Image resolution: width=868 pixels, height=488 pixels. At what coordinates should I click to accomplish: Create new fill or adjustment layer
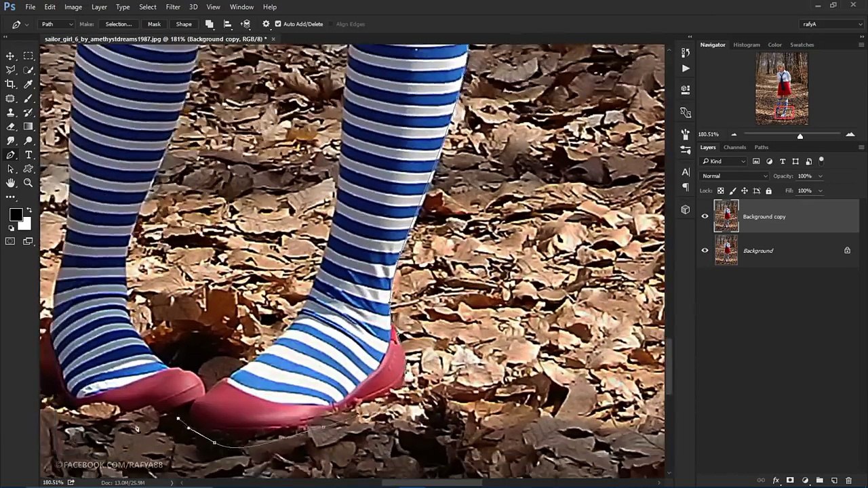point(805,481)
